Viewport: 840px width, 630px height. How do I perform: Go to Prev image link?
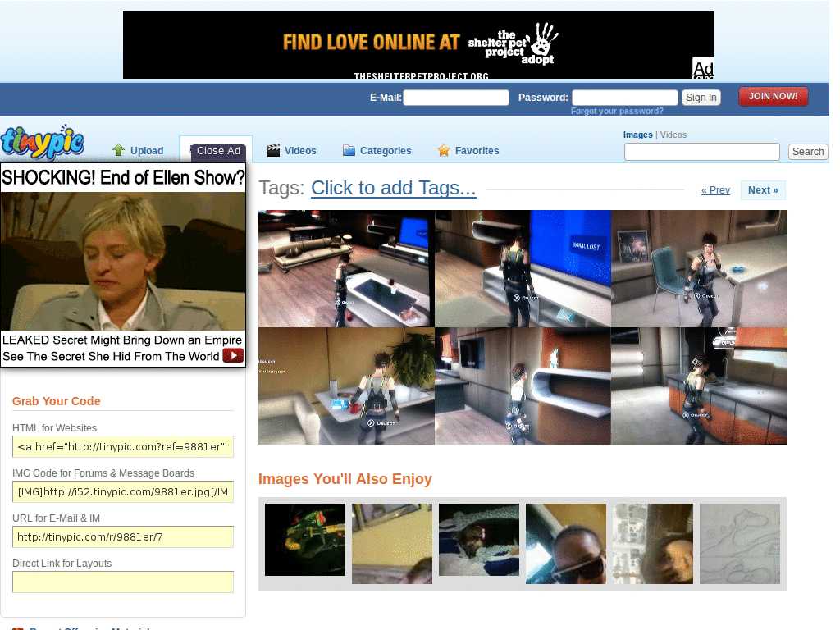pos(715,190)
